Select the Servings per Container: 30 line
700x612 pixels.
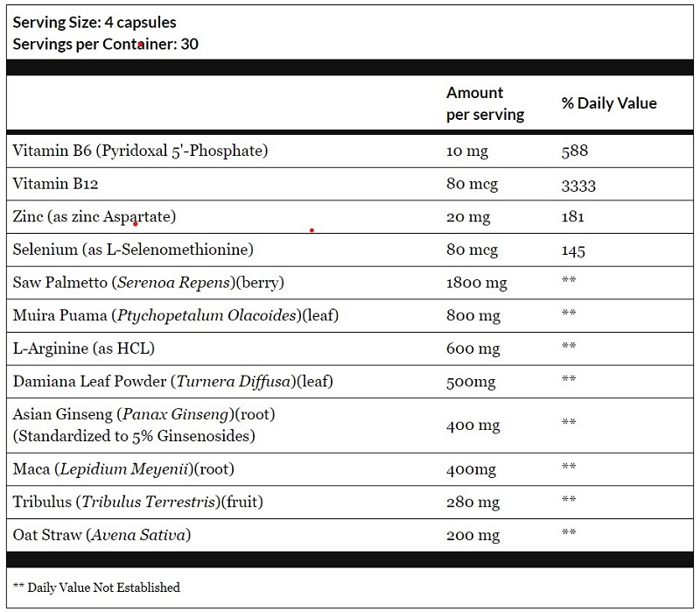click(x=105, y=44)
